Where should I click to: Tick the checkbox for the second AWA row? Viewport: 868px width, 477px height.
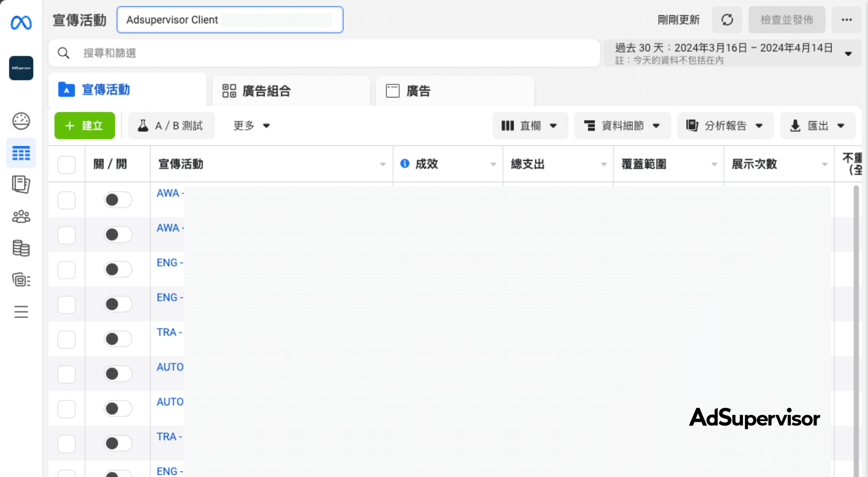point(67,235)
